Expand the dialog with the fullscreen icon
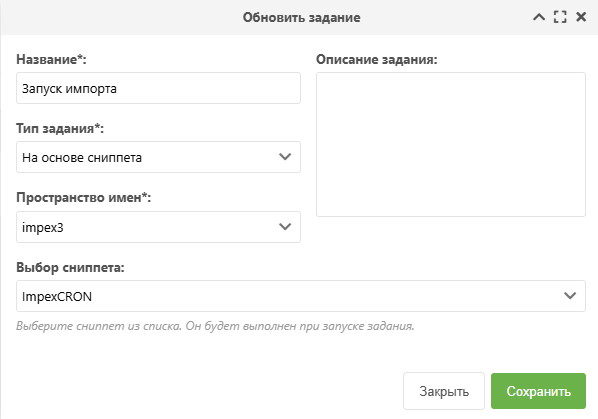The width and height of the screenshot is (598, 419). pos(560,17)
